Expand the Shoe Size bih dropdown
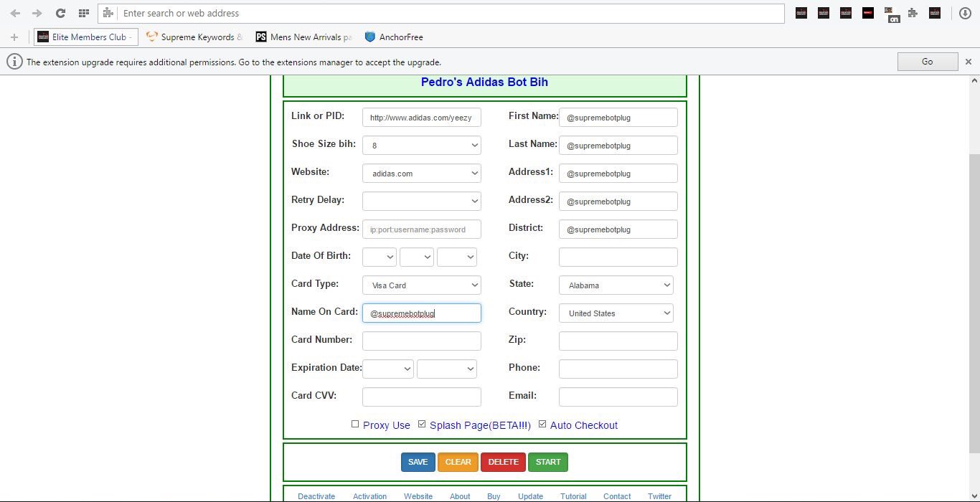The image size is (980, 502). tap(422, 145)
